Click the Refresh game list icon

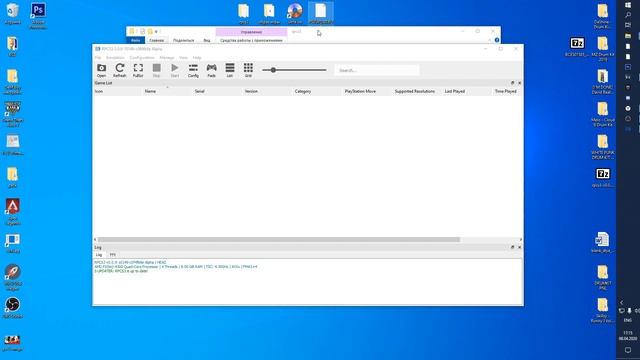(x=120, y=70)
